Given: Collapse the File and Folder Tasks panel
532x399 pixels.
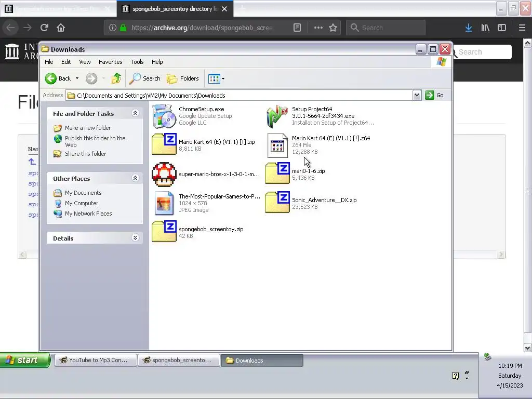Looking at the screenshot, I should coord(135,113).
